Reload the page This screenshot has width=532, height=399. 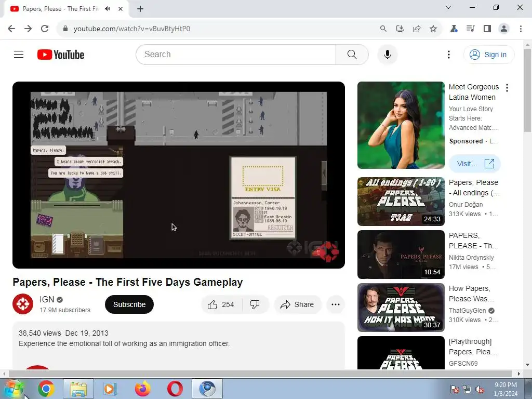(x=45, y=29)
